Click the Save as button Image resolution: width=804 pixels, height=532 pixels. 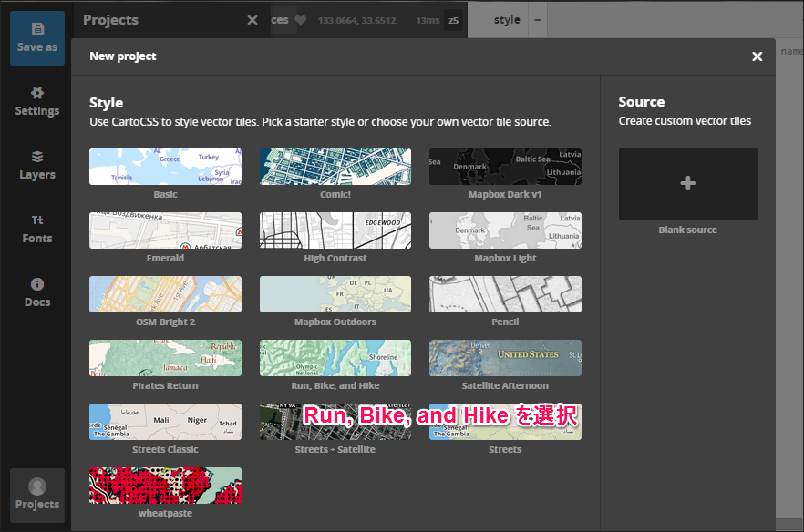(x=37, y=38)
